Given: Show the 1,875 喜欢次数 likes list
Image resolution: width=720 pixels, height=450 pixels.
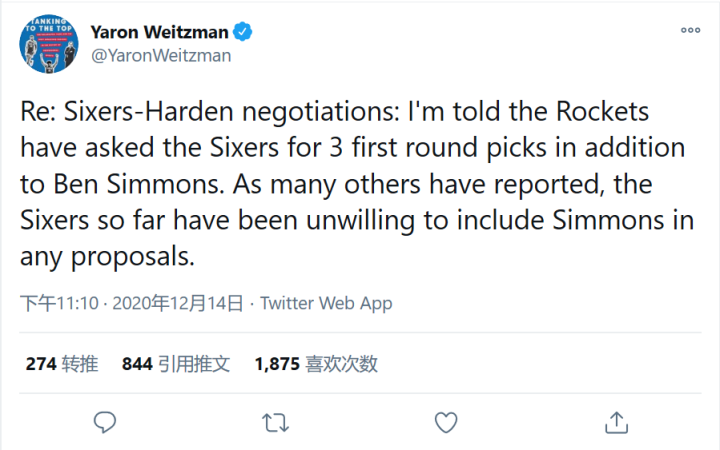Looking at the screenshot, I should point(316,365).
